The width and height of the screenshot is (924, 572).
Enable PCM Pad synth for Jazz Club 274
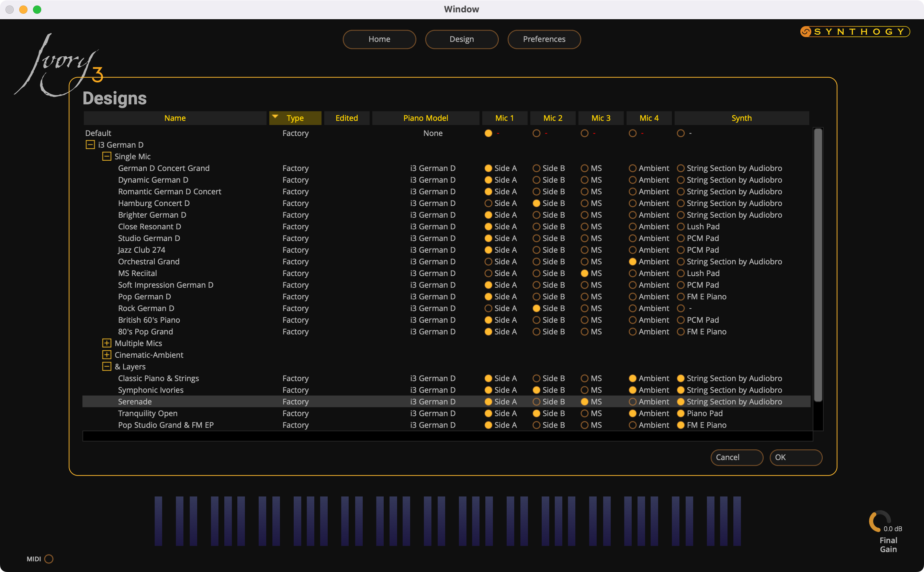pyautogui.click(x=680, y=250)
